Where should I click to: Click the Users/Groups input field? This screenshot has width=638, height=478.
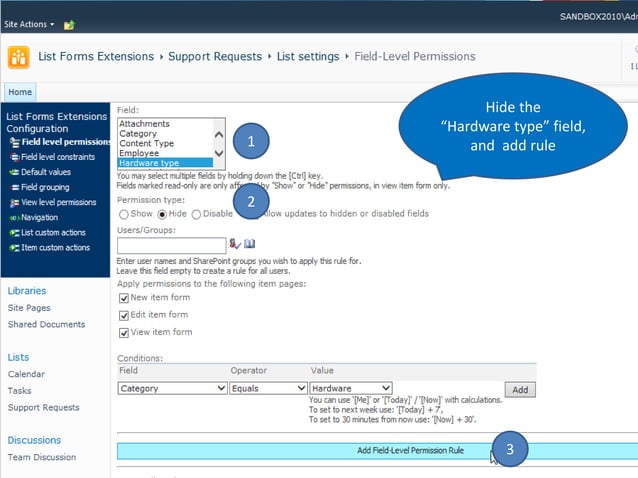[x=171, y=245]
